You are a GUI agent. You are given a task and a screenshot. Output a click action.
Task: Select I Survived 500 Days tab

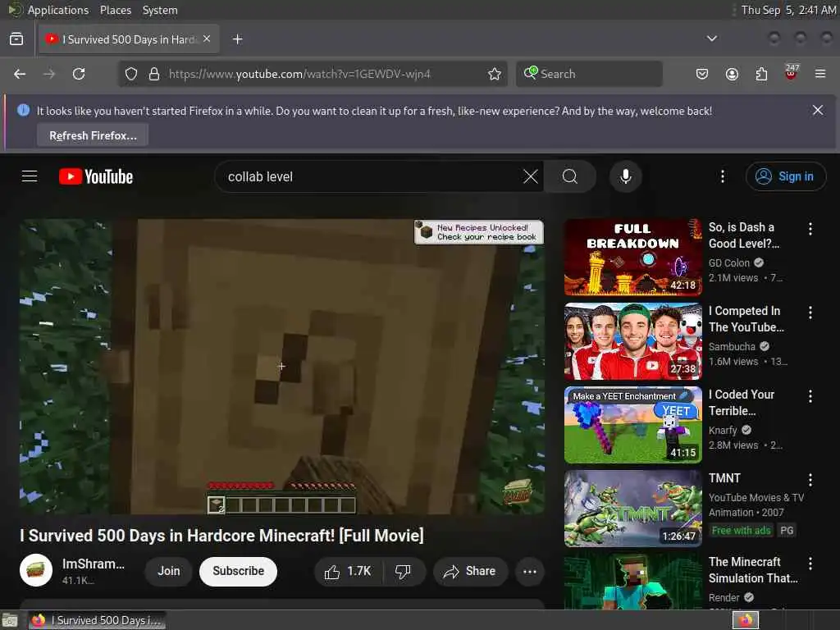[x=129, y=39]
